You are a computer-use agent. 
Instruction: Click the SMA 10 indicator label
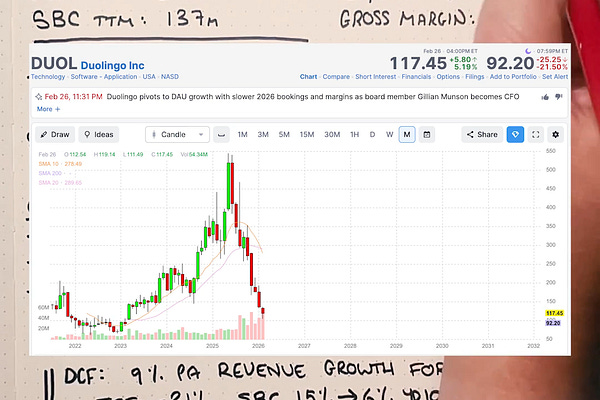tap(60, 164)
